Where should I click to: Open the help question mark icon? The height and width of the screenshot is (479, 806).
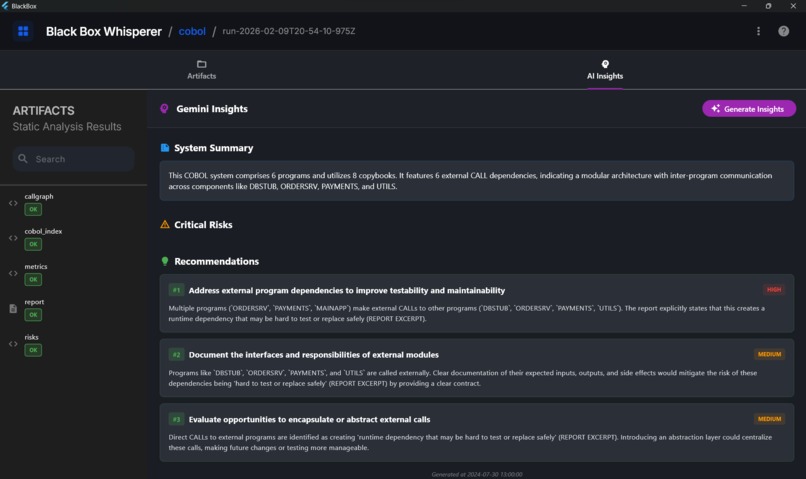(x=783, y=31)
